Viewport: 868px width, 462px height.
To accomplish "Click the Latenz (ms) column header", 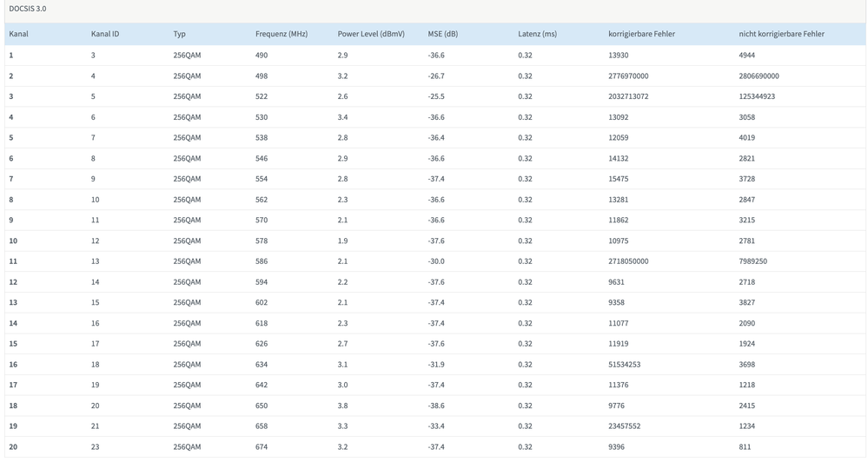I will [537, 34].
